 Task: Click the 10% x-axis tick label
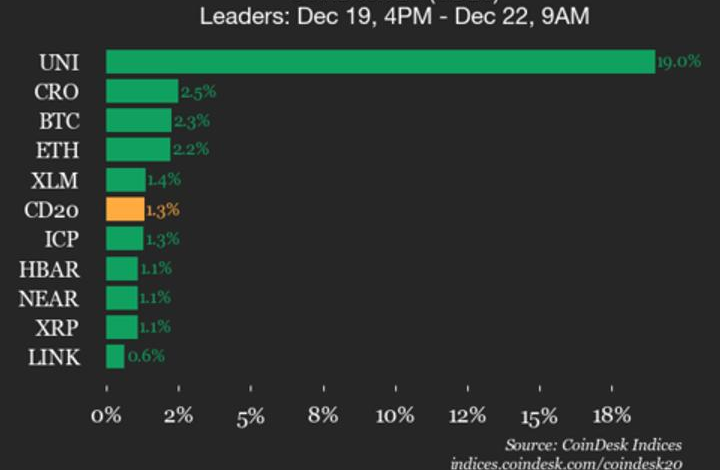[395, 417]
